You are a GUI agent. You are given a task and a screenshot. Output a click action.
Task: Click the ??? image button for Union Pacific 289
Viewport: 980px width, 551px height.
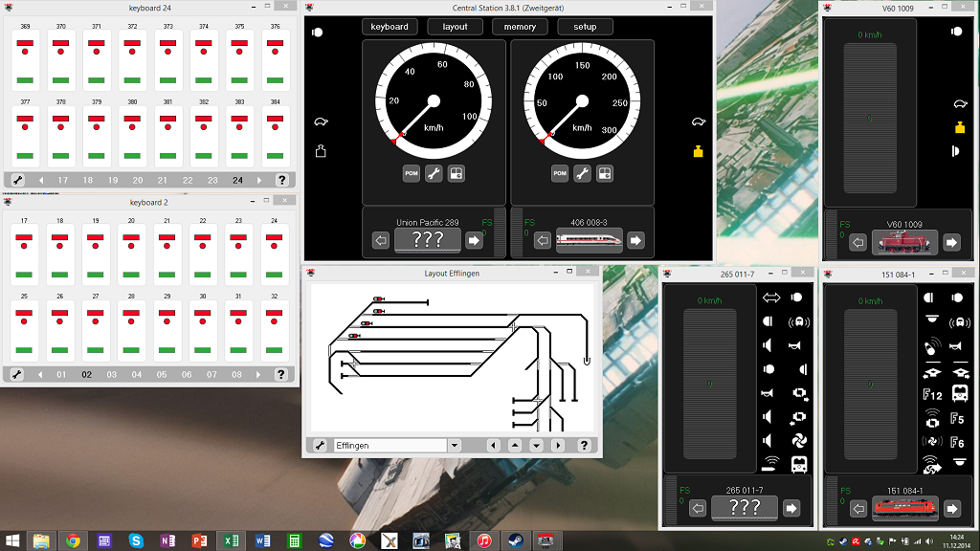click(x=428, y=240)
